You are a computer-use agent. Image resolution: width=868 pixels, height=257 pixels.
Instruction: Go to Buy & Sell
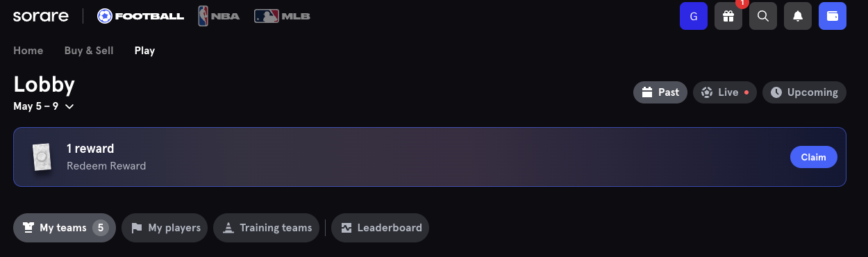[89, 51]
